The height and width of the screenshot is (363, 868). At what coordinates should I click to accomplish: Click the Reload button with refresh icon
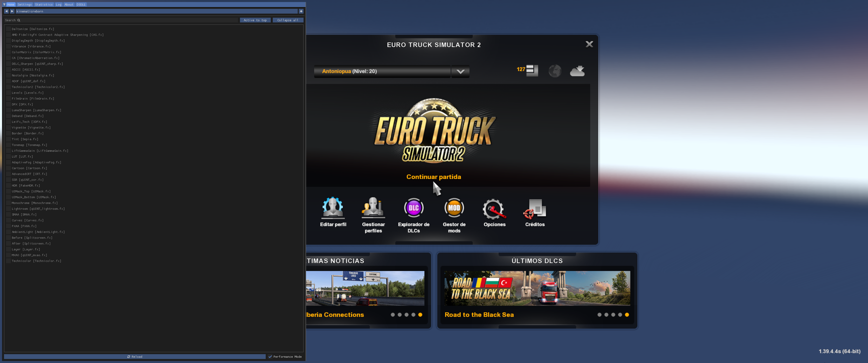pyautogui.click(x=135, y=357)
